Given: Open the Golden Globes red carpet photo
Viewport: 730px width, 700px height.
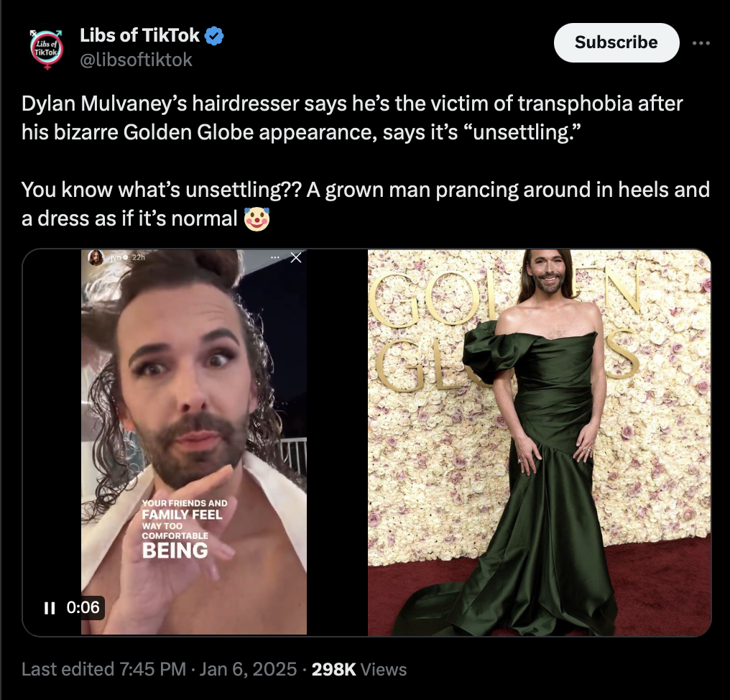Looking at the screenshot, I should 540,443.
